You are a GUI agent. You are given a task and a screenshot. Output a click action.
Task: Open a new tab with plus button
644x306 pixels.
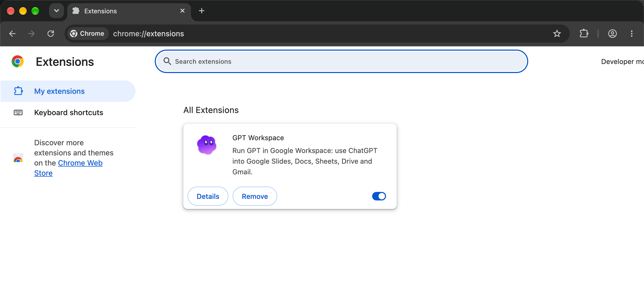pos(202,11)
